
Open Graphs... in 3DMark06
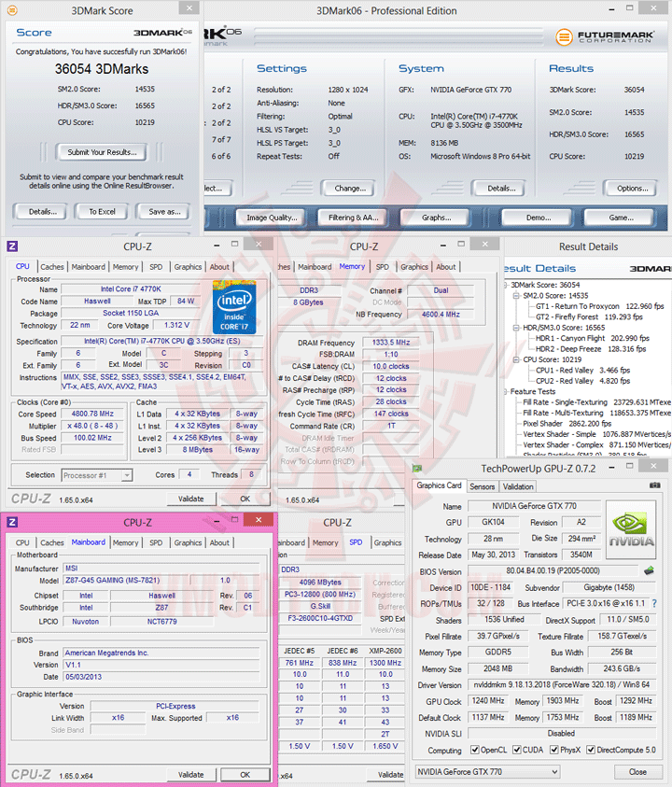tap(436, 218)
